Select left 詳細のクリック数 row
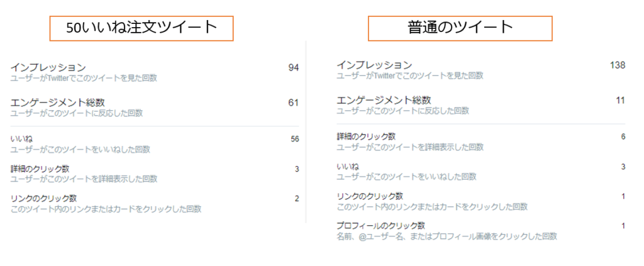The width and height of the screenshot is (644, 266). pos(155,174)
